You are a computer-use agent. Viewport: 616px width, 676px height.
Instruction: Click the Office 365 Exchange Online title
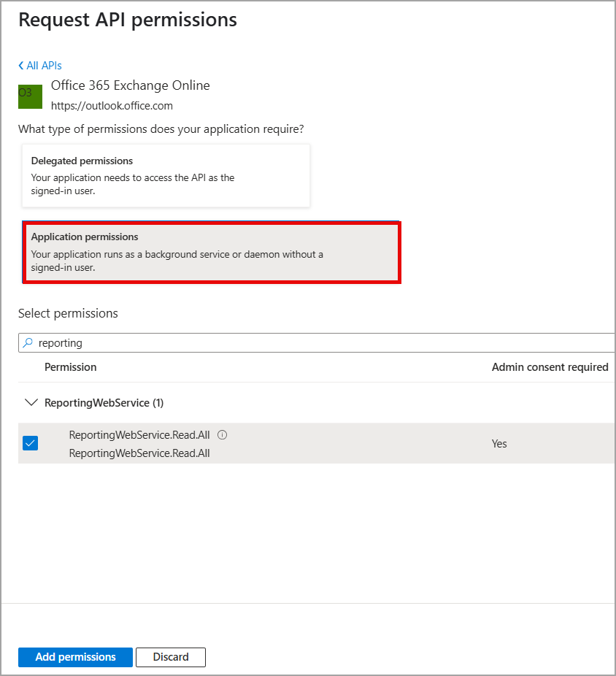[x=130, y=85]
